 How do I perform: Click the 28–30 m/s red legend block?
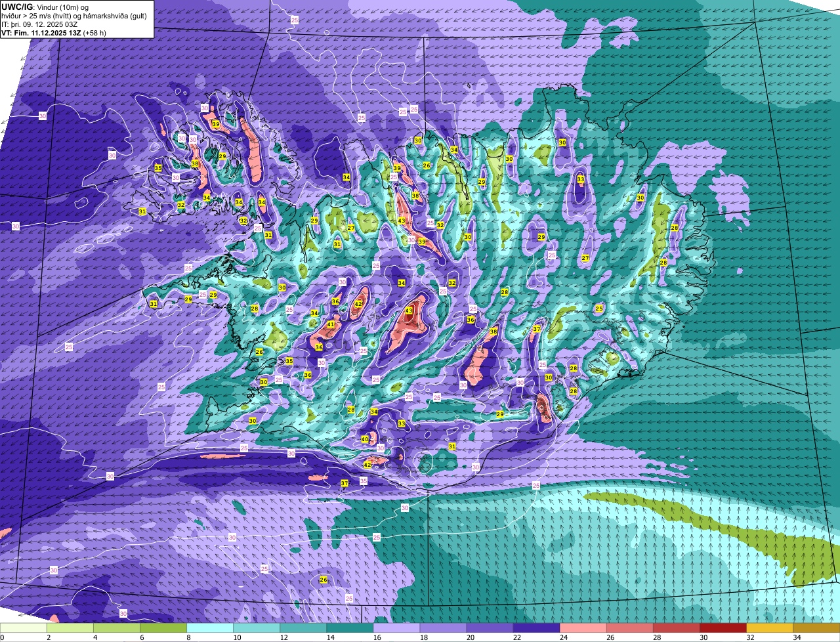[x=676, y=628]
